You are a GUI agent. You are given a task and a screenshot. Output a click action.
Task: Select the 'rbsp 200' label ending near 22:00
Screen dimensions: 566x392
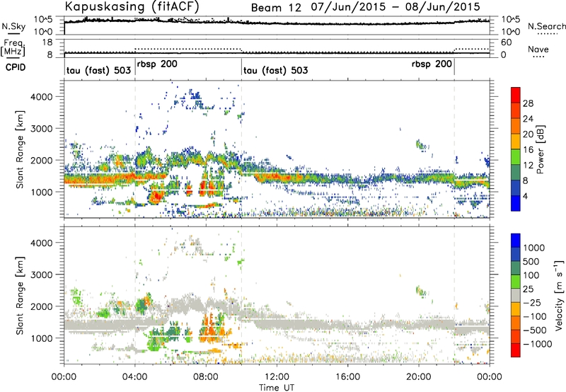coord(432,64)
